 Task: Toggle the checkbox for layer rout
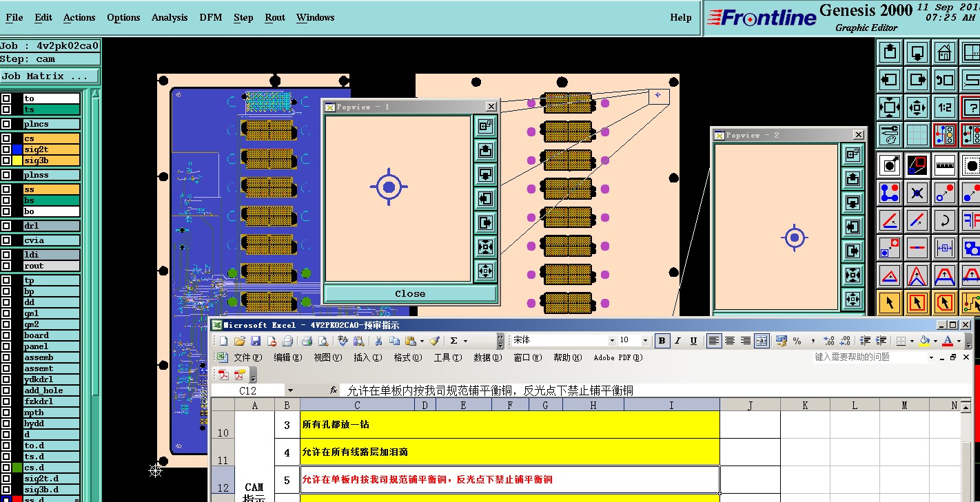(x=6, y=266)
